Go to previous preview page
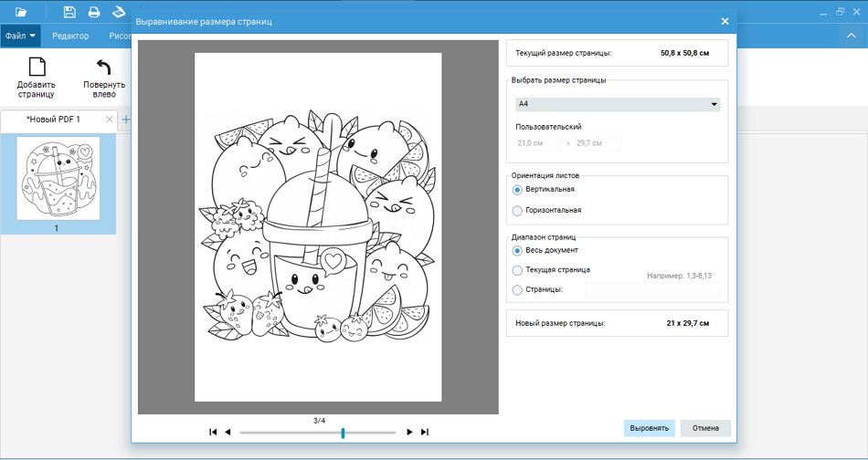Screen dimensions: 868x460 pos(228,432)
